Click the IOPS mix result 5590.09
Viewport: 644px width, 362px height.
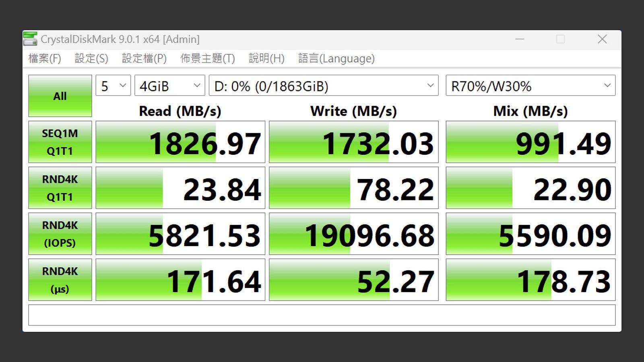(530, 234)
